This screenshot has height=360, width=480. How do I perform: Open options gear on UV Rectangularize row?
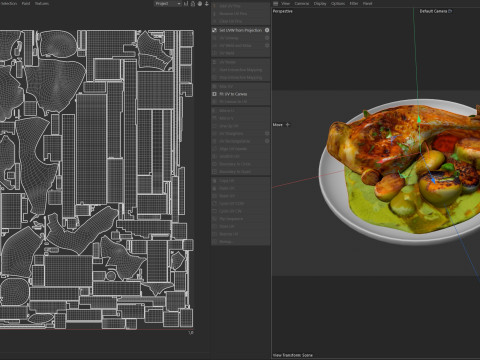pos(267,141)
